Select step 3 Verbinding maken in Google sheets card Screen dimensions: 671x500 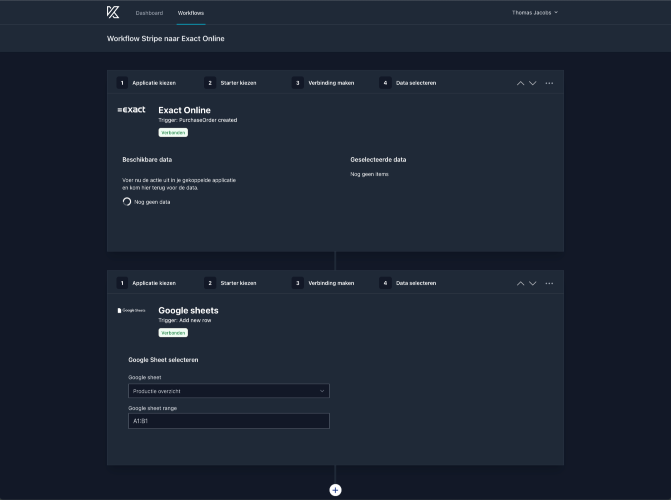323,283
